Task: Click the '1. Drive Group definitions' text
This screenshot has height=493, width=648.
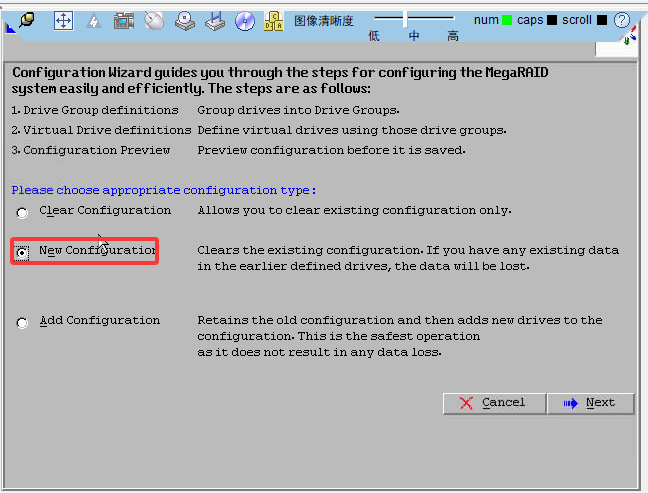Action: tap(95, 110)
